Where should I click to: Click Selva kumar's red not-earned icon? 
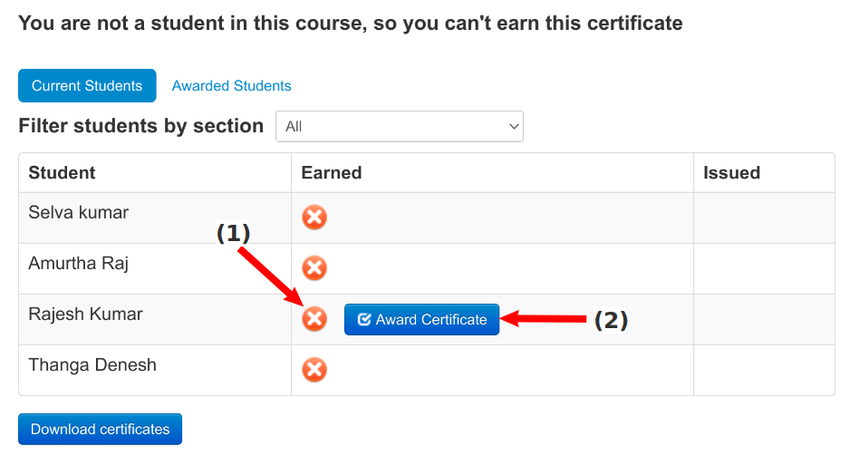(x=314, y=218)
